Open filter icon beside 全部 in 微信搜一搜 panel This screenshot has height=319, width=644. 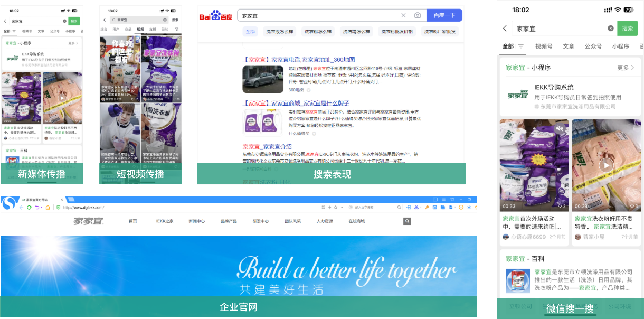pos(521,46)
